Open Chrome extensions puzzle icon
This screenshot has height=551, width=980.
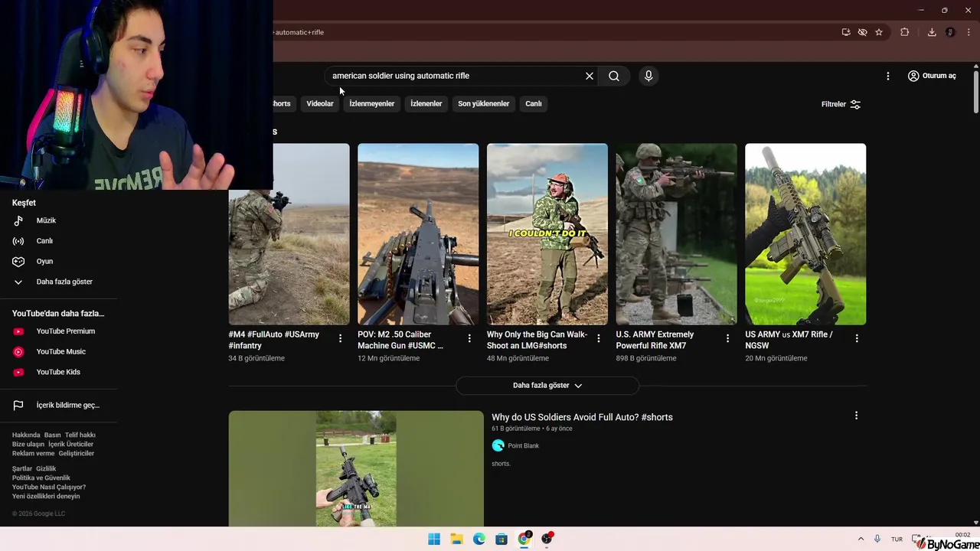[905, 32]
